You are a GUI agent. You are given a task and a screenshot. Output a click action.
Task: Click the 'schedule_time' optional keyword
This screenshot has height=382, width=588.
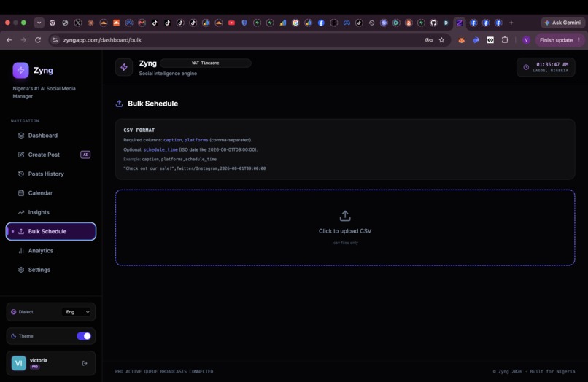(160, 149)
